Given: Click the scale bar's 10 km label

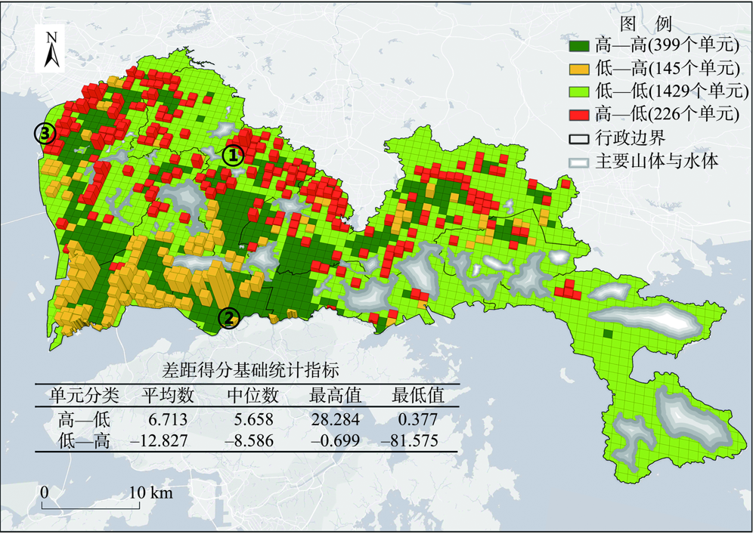Looking at the screenshot, I should coord(150,492).
